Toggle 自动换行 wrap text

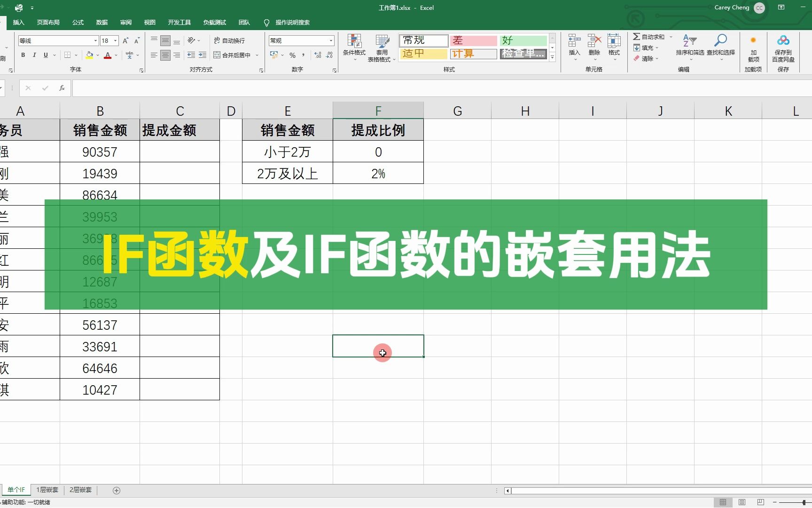(x=229, y=40)
